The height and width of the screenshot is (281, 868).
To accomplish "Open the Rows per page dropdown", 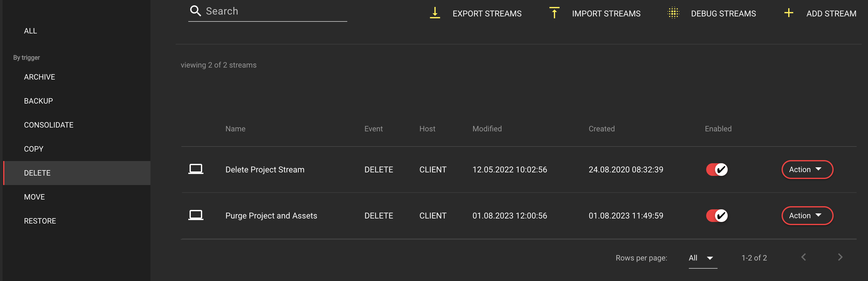I will click(702, 258).
